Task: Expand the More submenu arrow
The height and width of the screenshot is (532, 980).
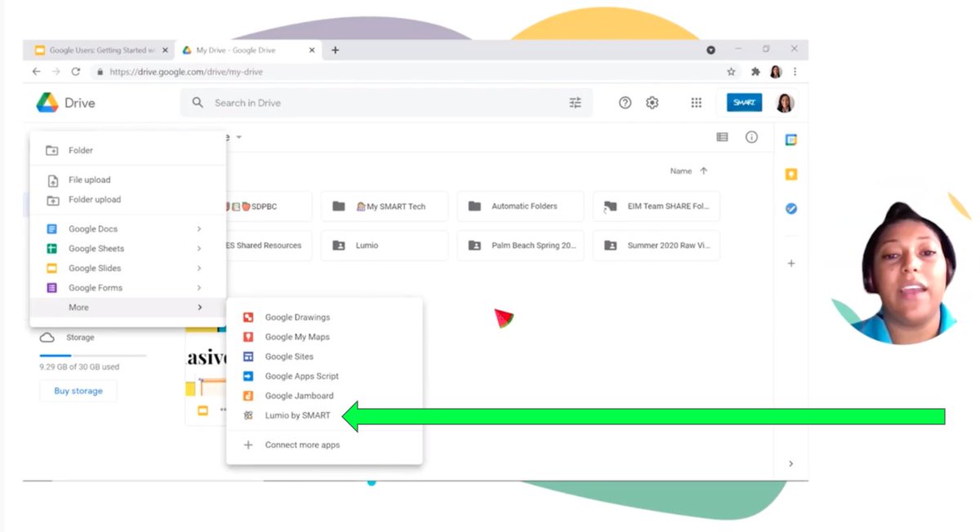Action: [x=199, y=307]
